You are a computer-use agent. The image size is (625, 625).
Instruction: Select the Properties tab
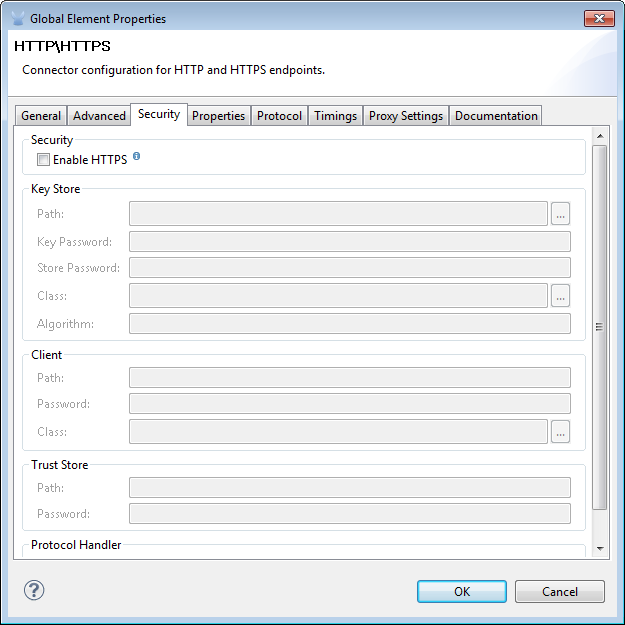(x=218, y=116)
